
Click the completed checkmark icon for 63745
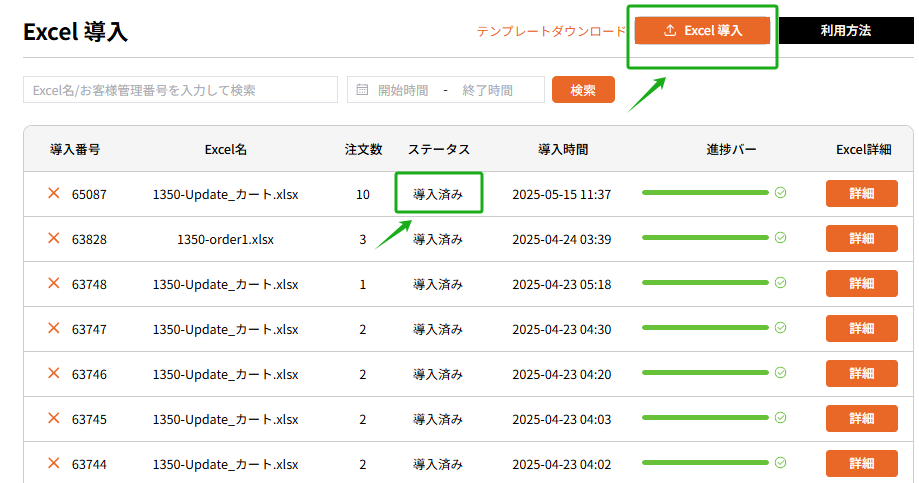tap(780, 417)
